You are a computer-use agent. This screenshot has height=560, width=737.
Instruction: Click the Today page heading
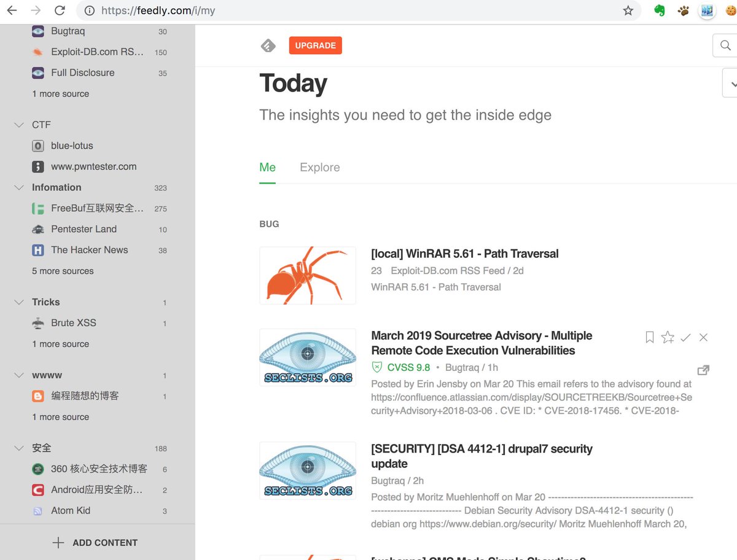293,84
